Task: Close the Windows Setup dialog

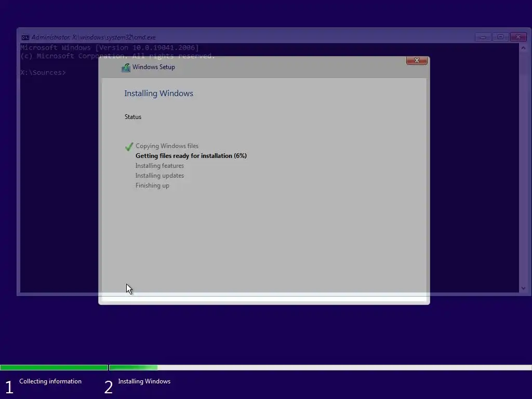Action: [417, 60]
